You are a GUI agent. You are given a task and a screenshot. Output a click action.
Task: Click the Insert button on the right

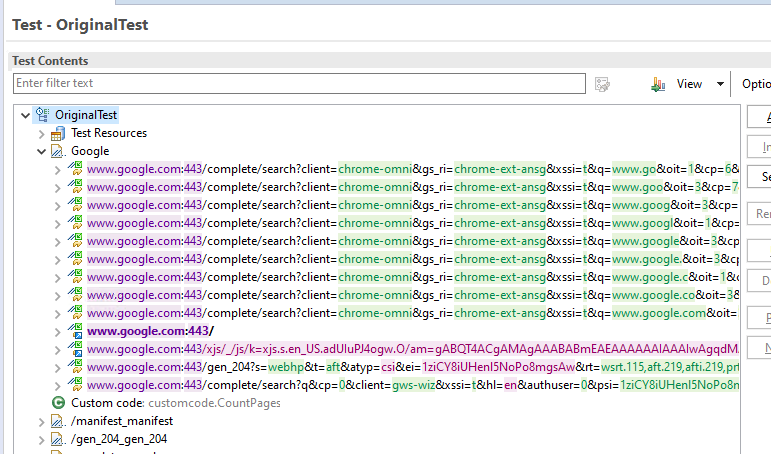[759, 147]
